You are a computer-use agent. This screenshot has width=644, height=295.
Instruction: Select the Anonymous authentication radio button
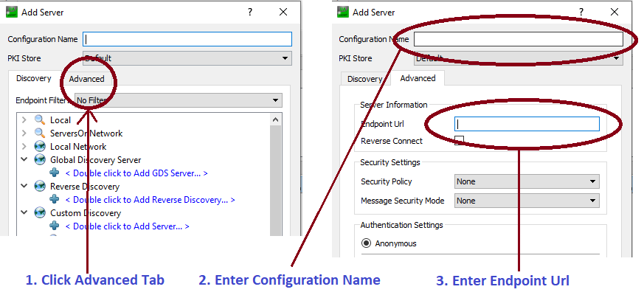click(366, 243)
